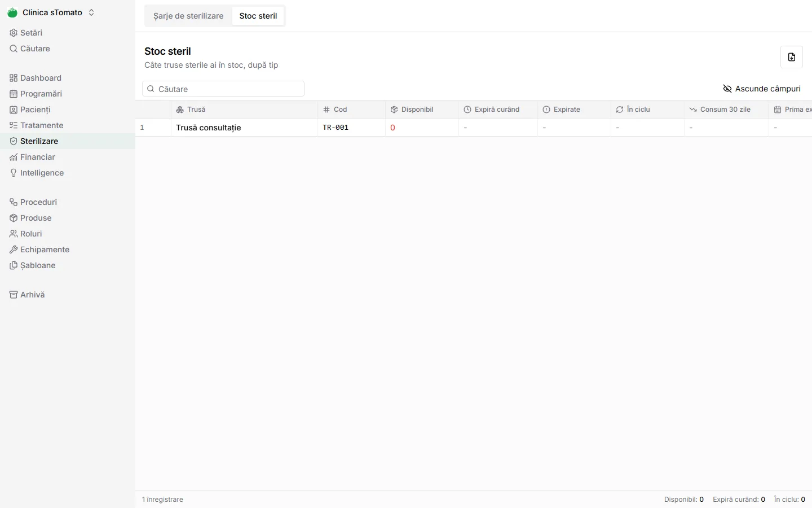Image resolution: width=812 pixels, height=508 pixels.
Task: Click the Sterilizare shield icon
Action: pos(14,141)
